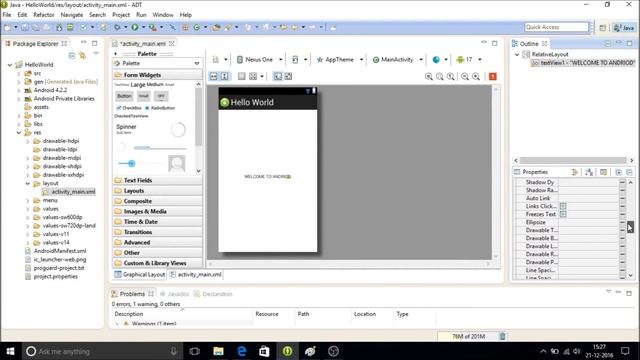Click the Collapse All icon in Package Explorer

point(72,55)
